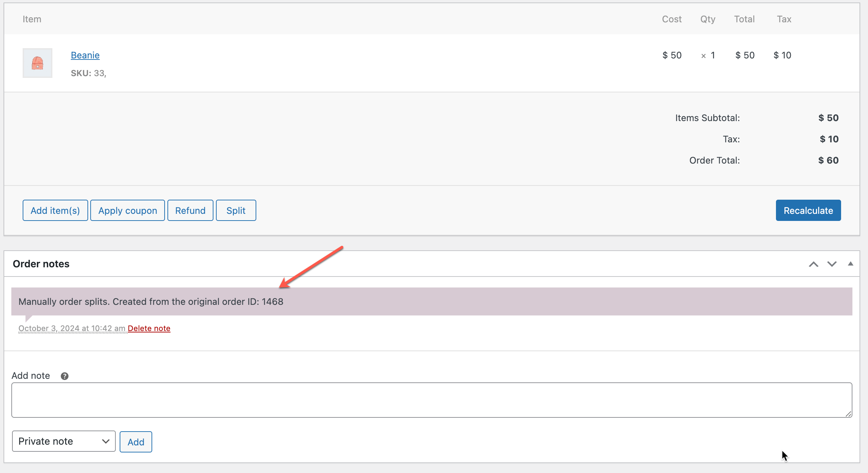
Task: Click the order note timestamp
Action: [x=72, y=329]
